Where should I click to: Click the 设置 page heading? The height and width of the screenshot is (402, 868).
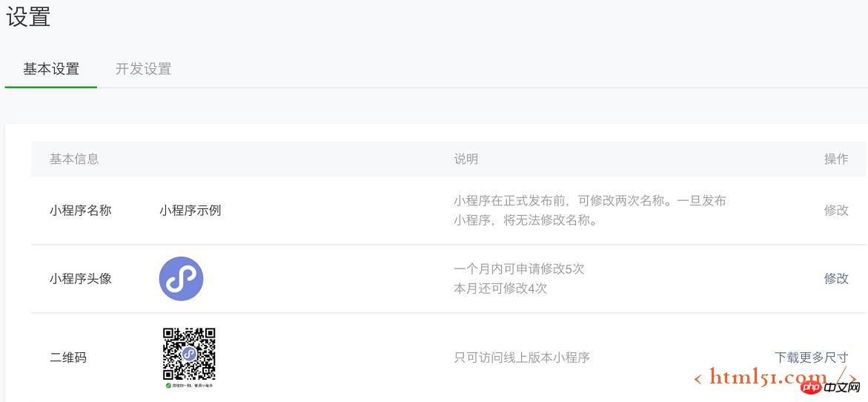(28, 16)
